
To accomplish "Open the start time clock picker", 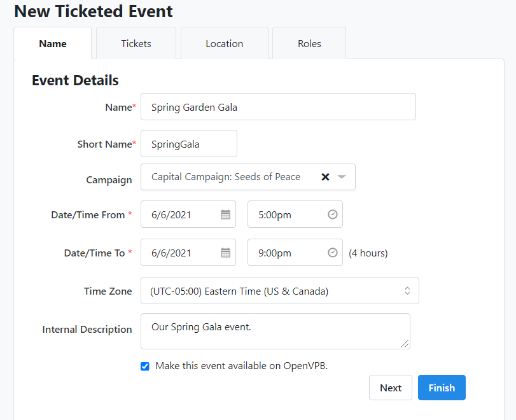I will pyautogui.click(x=332, y=214).
